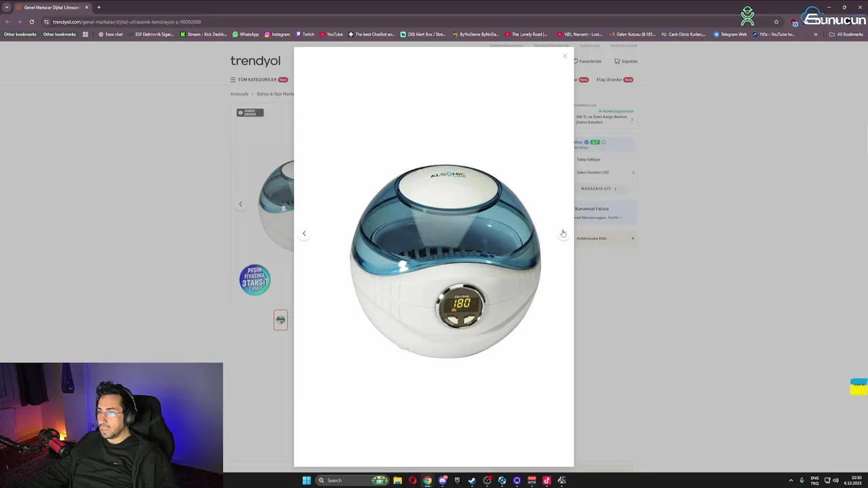This screenshot has width=868, height=488.
Task: Open Gelen Kutusu Gmail bookmark
Action: [x=632, y=35]
